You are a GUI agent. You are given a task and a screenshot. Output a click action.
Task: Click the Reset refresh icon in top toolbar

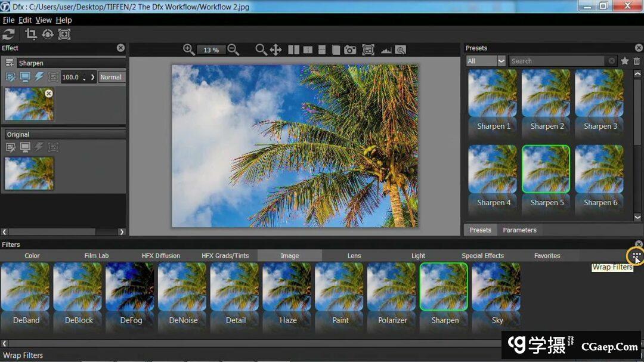point(9,34)
